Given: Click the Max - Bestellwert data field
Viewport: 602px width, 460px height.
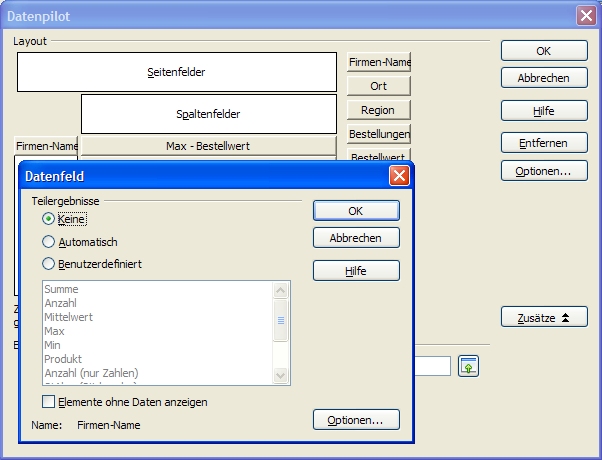Looking at the screenshot, I should tap(208, 146).
